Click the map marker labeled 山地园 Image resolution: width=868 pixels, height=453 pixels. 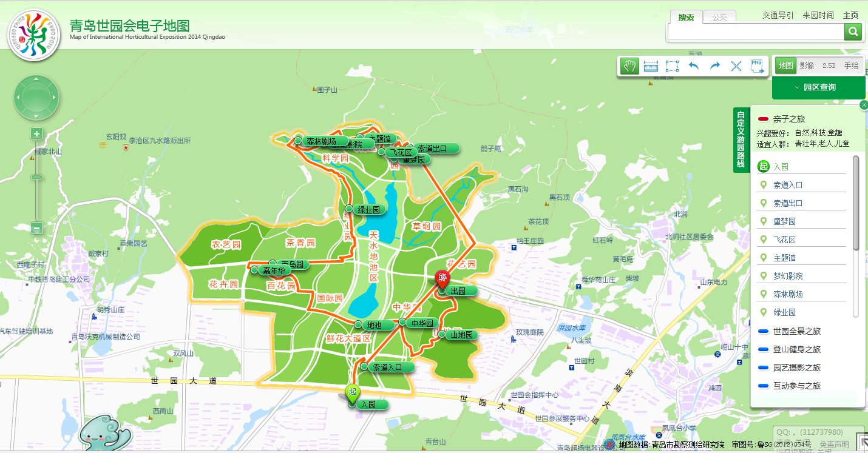click(x=458, y=335)
